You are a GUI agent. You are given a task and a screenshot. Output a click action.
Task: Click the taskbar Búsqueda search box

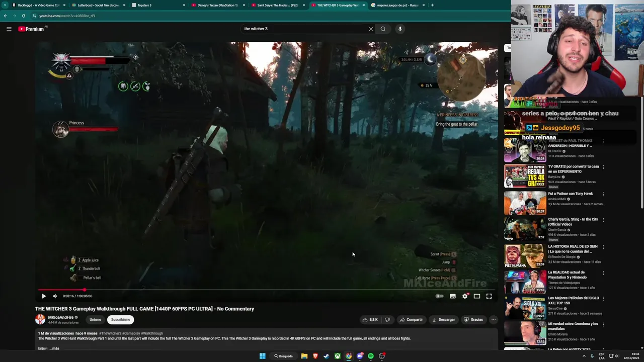tap(284, 356)
